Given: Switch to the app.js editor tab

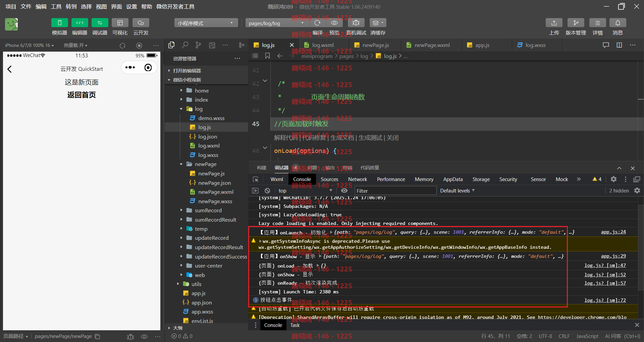Looking at the screenshot, I should tap(482, 45).
